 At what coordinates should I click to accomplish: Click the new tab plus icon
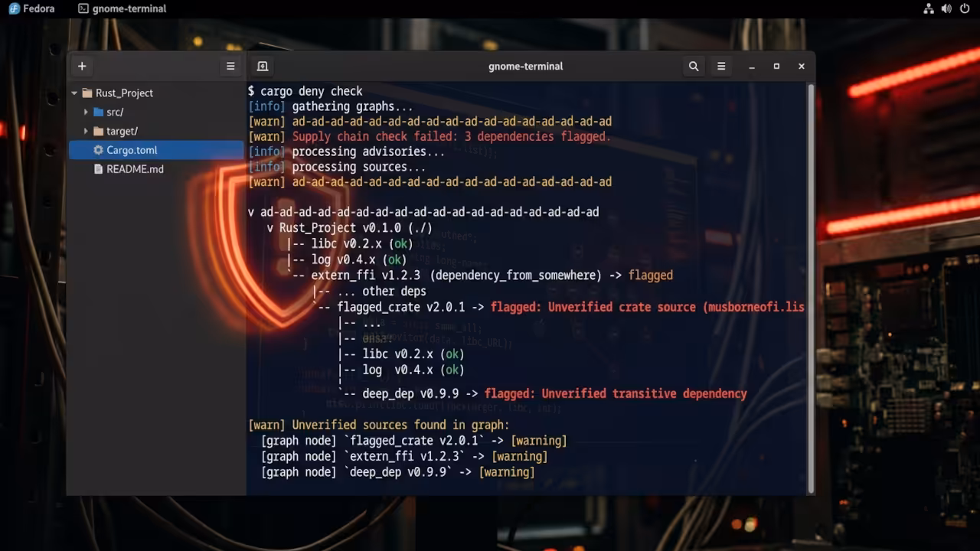coord(82,67)
